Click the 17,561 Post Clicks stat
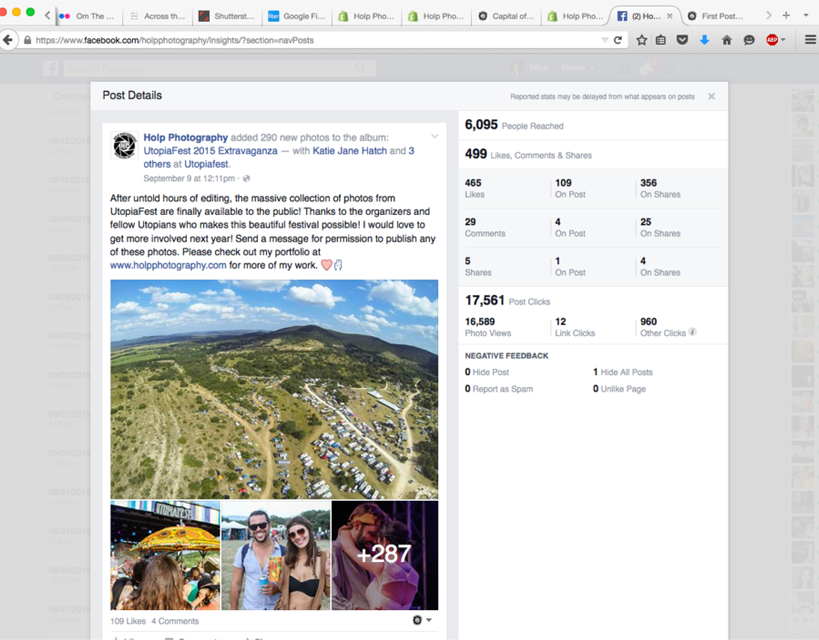 (507, 301)
